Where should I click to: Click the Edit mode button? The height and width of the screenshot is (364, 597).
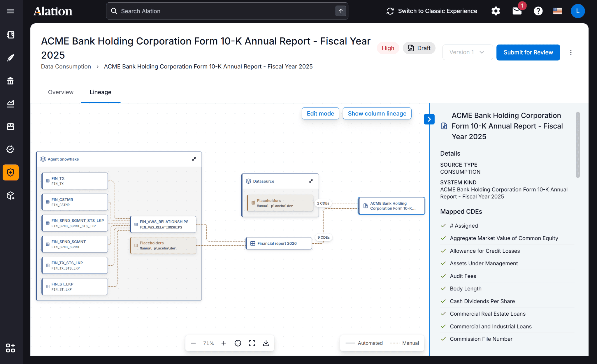(x=320, y=113)
